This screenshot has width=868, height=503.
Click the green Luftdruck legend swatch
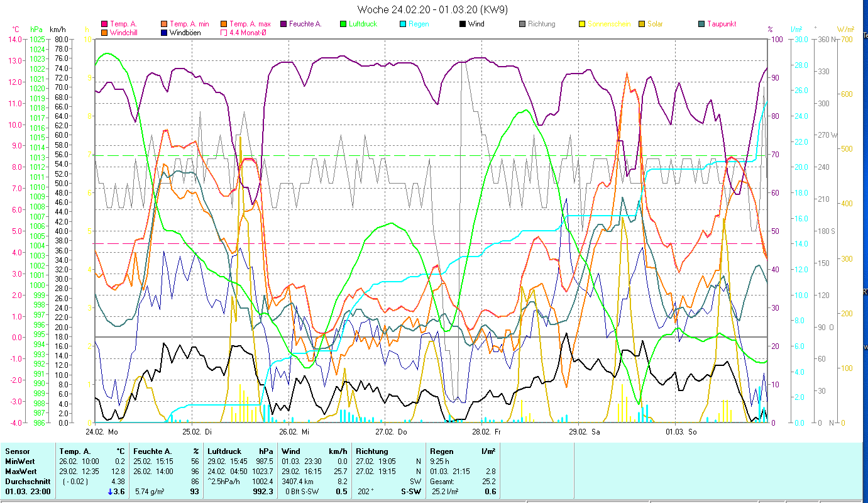(343, 25)
